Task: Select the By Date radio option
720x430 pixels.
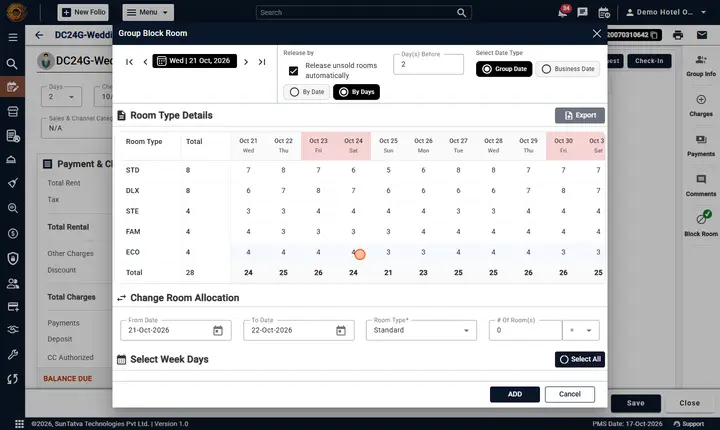Action: tap(307, 92)
